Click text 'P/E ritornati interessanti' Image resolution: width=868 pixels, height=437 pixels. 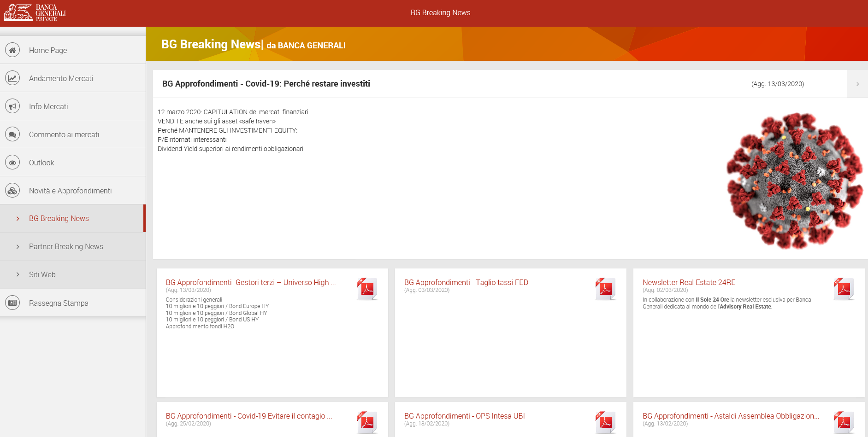[x=192, y=140]
